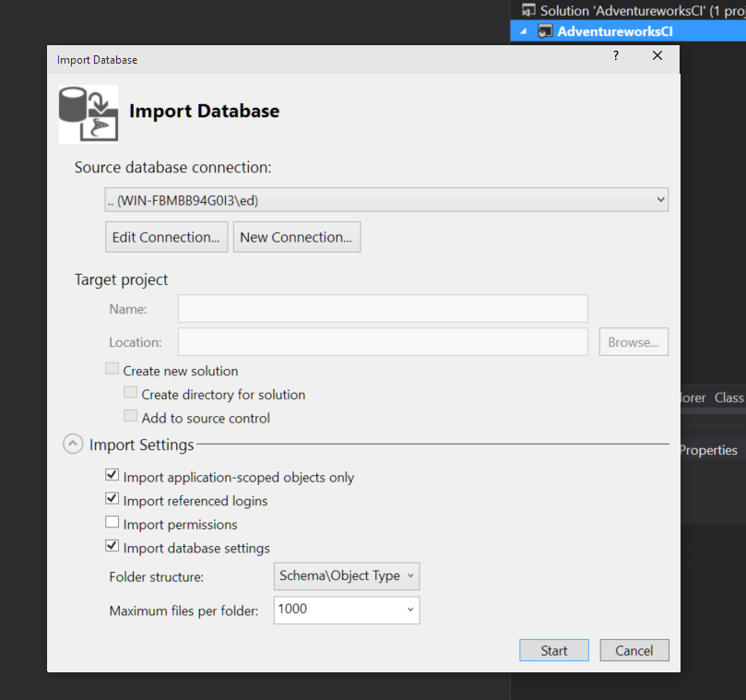Collapse the Import Settings section
This screenshot has height=700, width=746.
(73, 444)
